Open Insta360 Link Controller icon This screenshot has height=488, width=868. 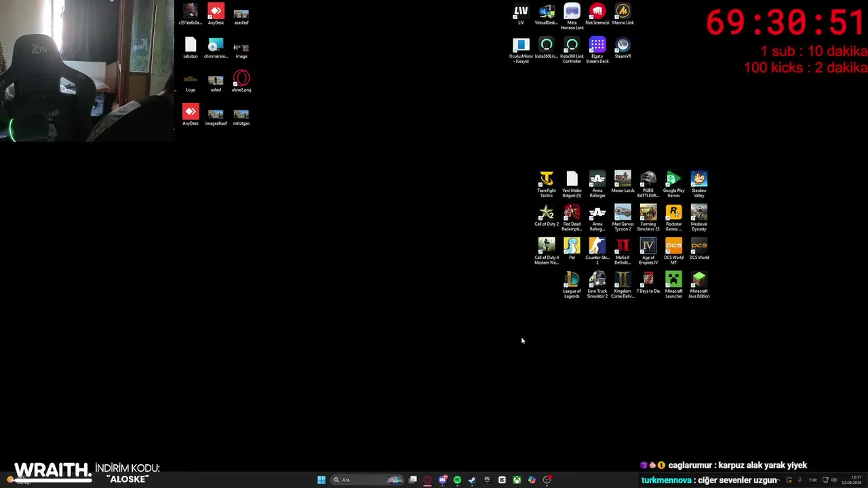(x=572, y=51)
